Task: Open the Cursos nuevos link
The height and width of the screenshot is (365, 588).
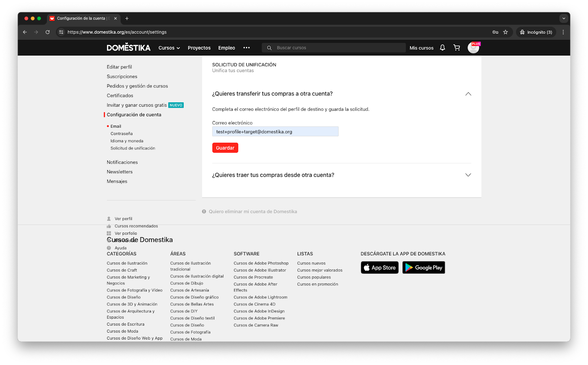Action: (x=311, y=263)
